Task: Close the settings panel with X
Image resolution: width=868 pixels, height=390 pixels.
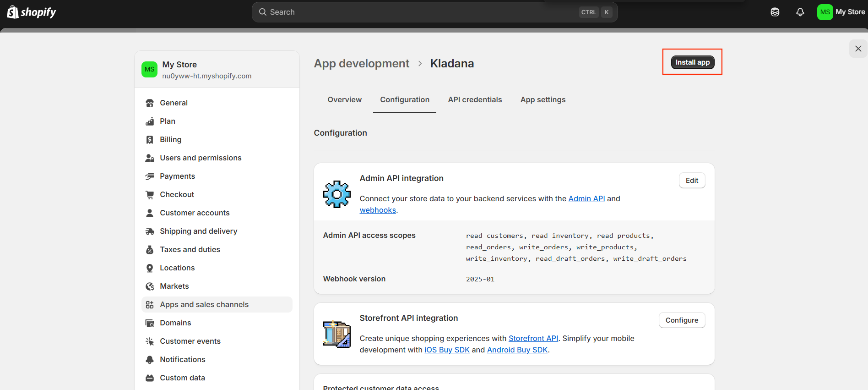Action: click(858, 49)
